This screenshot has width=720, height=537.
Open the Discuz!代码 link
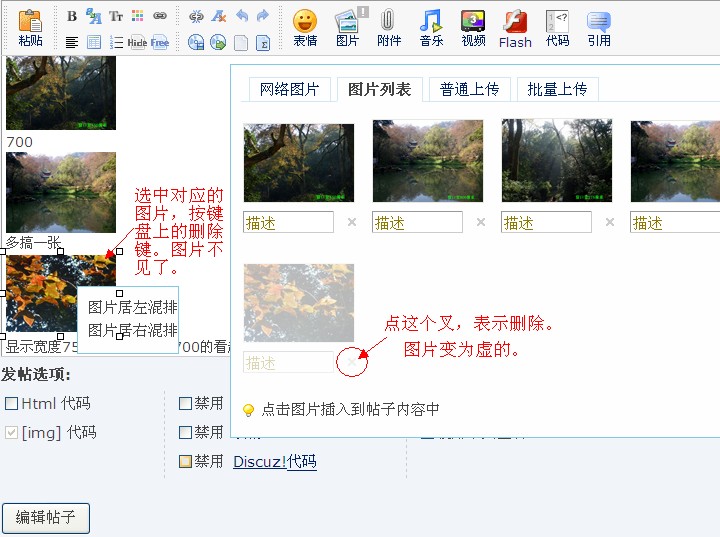tap(274, 462)
